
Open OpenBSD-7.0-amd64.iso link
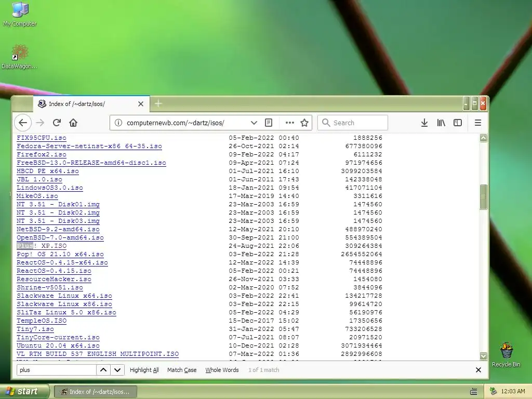[60, 237]
